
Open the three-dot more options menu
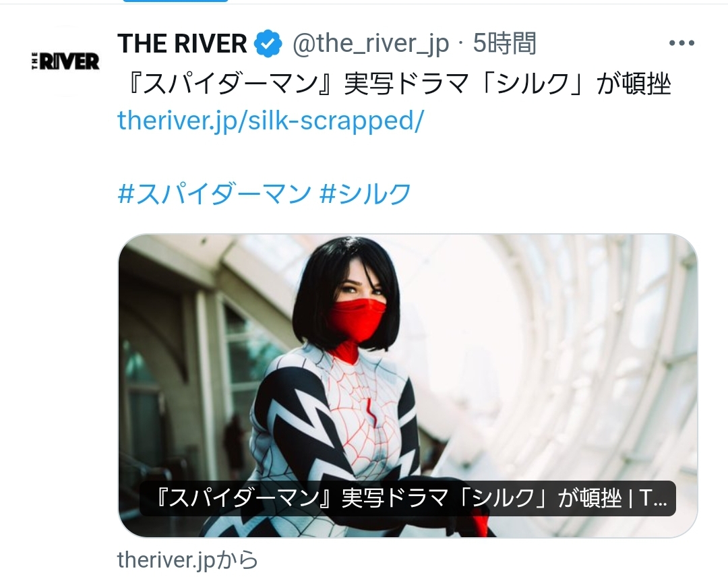[681, 43]
